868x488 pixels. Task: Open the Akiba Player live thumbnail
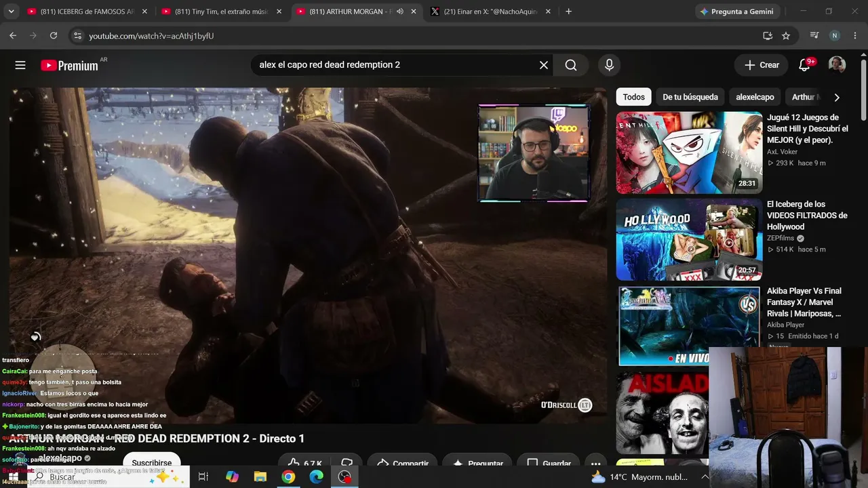pyautogui.click(x=689, y=325)
